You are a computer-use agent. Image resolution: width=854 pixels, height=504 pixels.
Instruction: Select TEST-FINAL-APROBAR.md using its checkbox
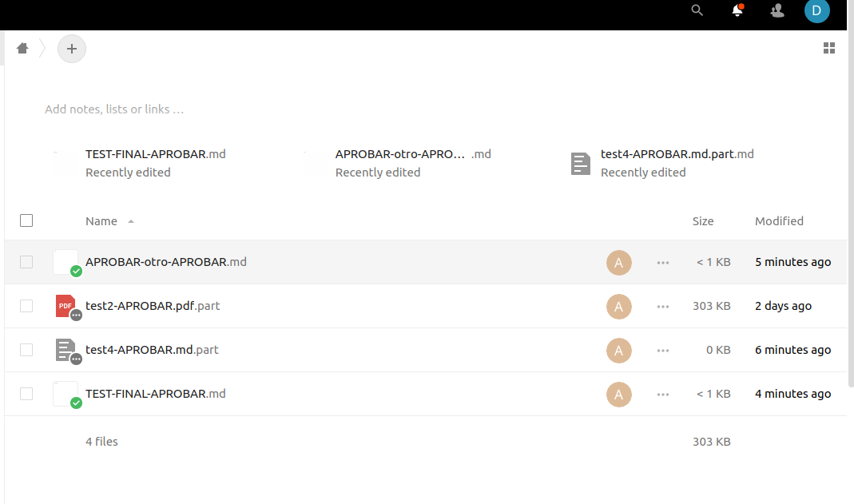tap(26, 394)
